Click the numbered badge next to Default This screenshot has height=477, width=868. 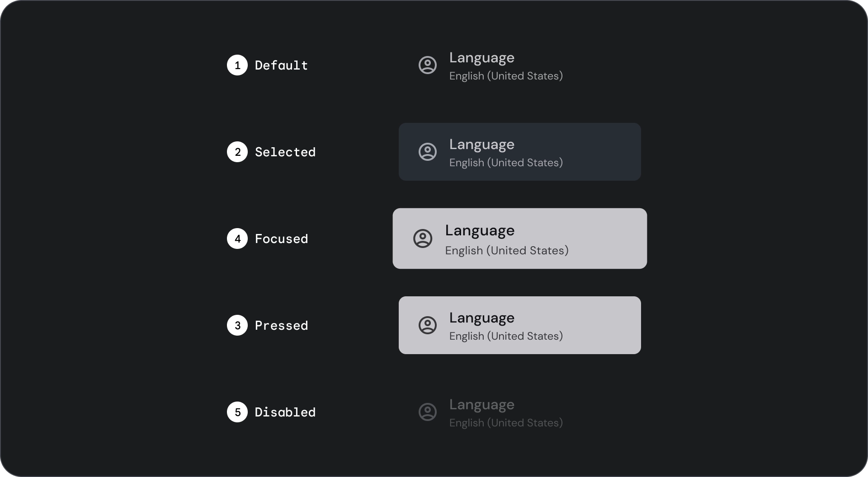point(237,65)
